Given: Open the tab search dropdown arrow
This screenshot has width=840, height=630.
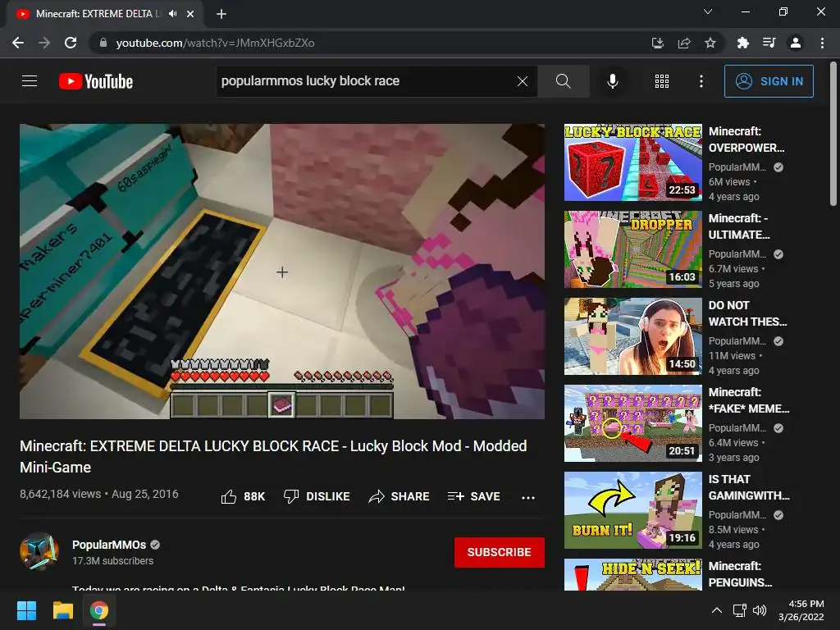Looking at the screenshot, I should coord(708,11).
